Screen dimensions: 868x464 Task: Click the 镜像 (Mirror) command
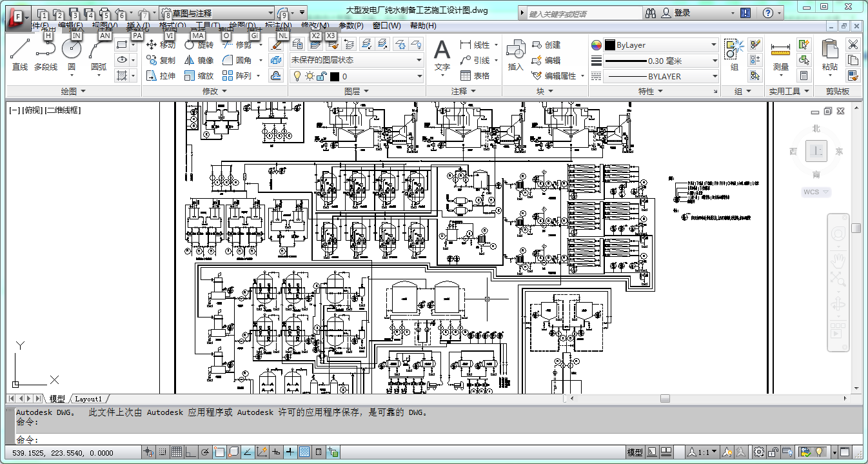pyautogui.click(x=199, y=61)
